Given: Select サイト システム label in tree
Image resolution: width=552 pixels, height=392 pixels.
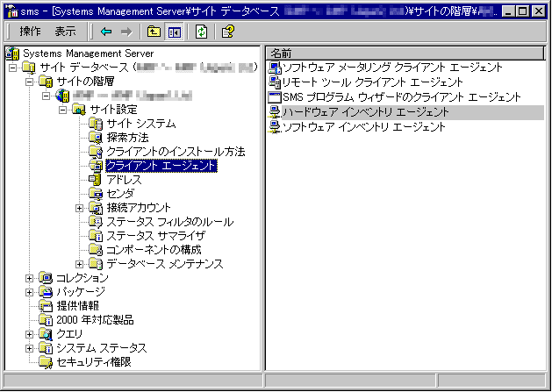Looking at the screenshot, I should pos(141,124).
